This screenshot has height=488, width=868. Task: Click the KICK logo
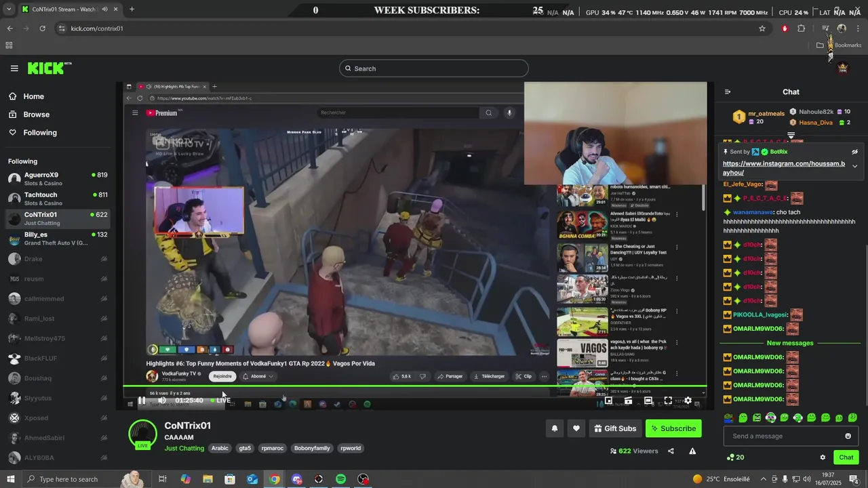pos(50,68)
